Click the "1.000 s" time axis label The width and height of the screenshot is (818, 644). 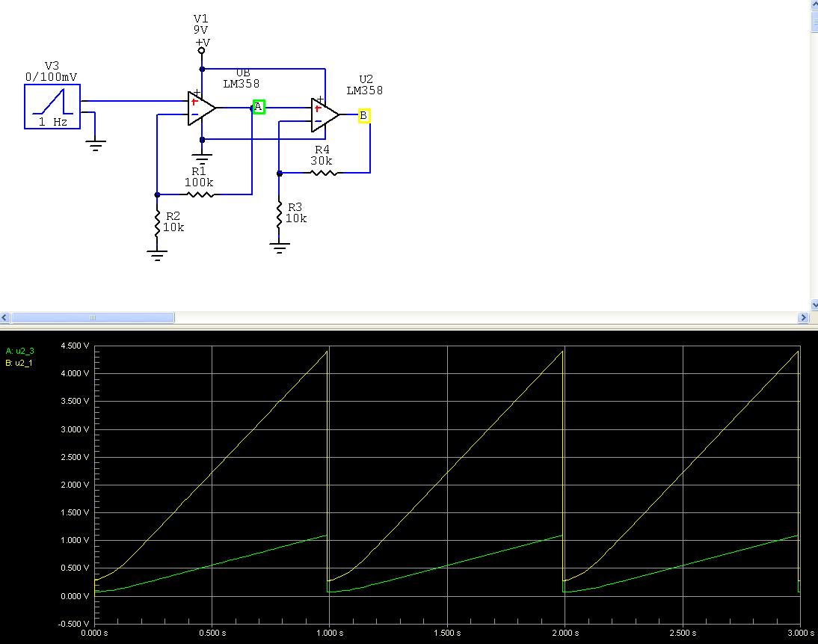tap(330, 633)
